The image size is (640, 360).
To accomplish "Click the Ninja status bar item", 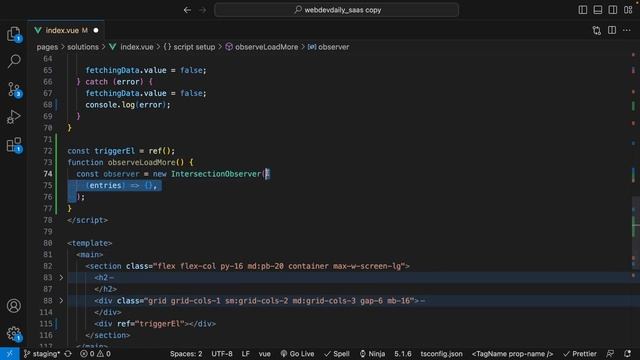I will [372, 354].
